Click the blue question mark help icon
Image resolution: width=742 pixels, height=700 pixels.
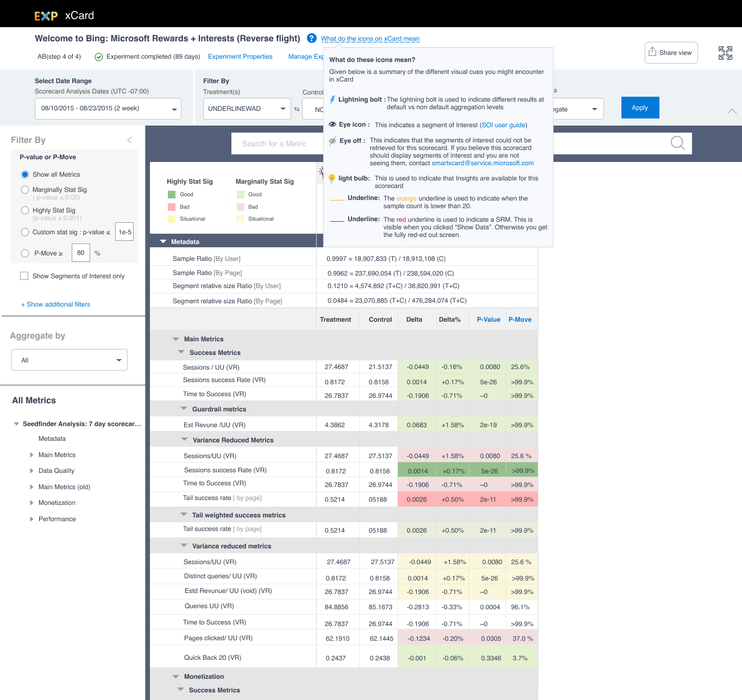point(312,38)
